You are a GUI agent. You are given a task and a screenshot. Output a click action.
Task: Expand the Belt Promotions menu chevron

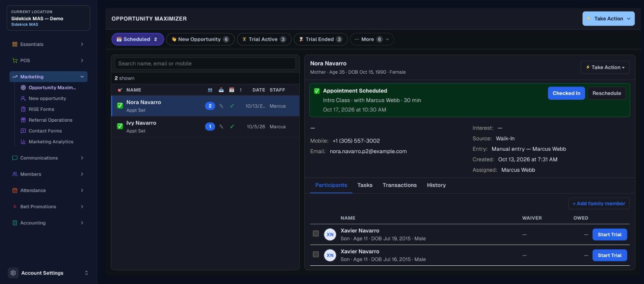click(x=82, y=207)
